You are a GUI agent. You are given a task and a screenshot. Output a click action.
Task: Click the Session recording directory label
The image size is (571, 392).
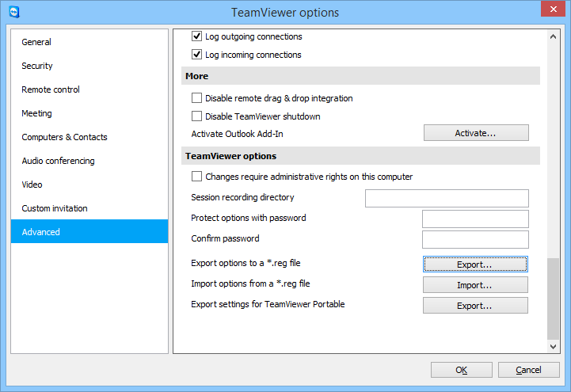point(242,197)
